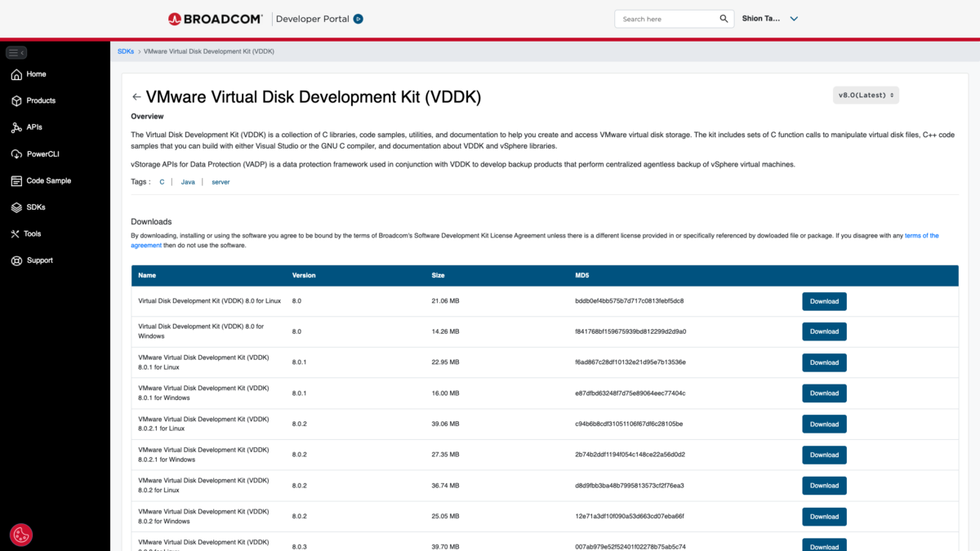Click the SDKs breadcrumb link
The image size is (980, 551).
pos(126,51)
